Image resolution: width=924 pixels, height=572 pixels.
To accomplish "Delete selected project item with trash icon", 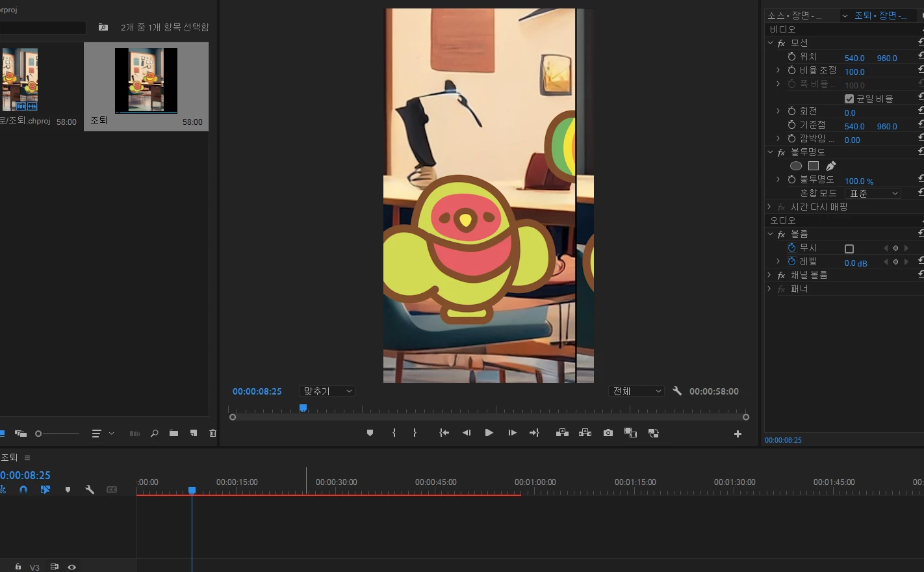I will (x=212, y=433).
